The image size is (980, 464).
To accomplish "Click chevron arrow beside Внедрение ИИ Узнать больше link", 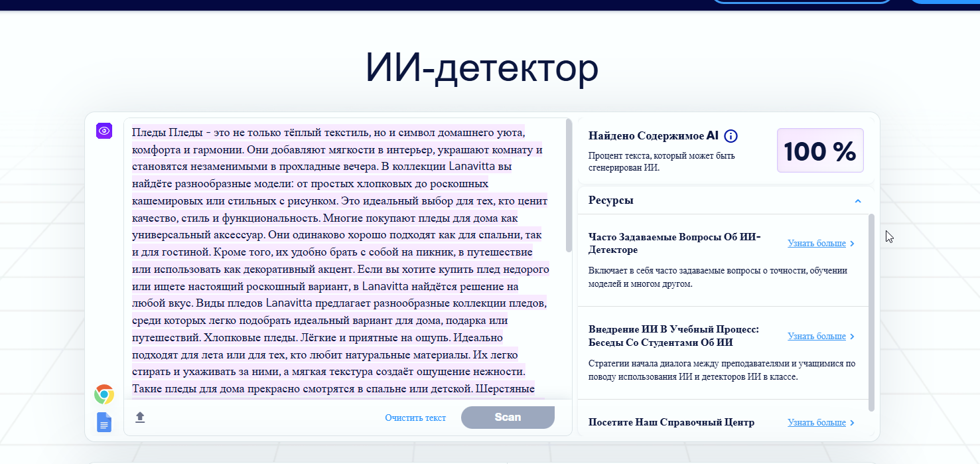I will 853,337.
